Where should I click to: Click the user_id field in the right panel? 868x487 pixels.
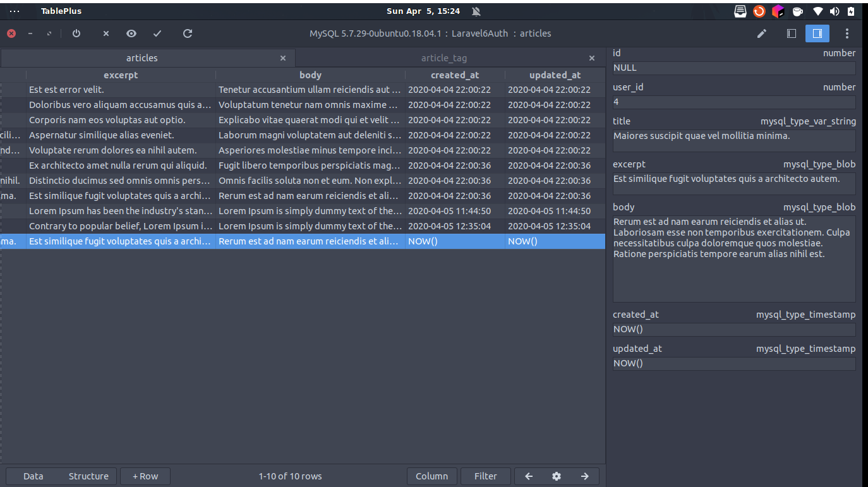click(733, 102)
